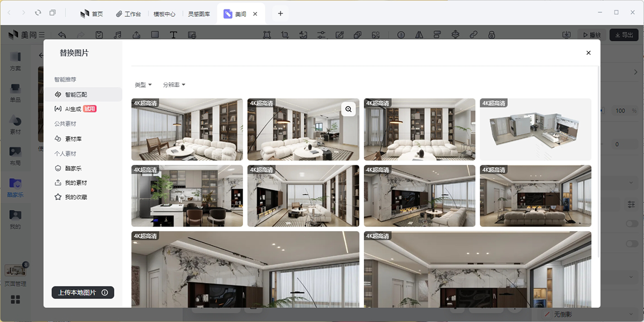Close the 替换图片 dialog

coord(588,53)
